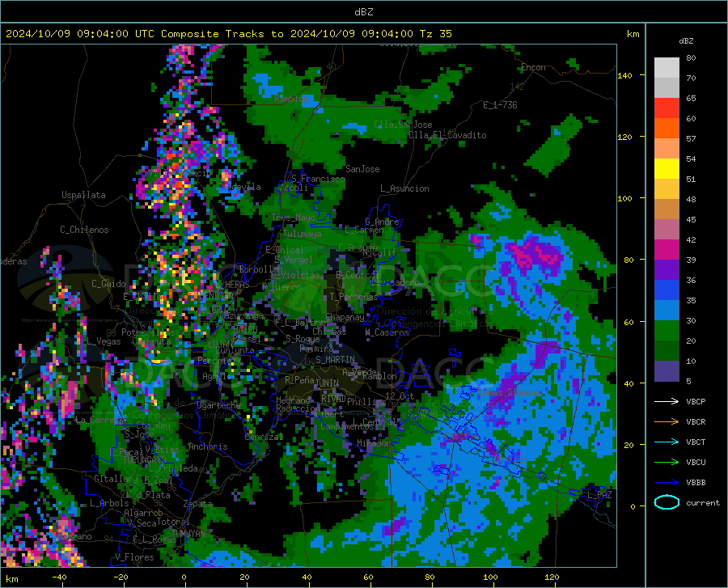Click the 'Zapata' map label
The width and height of the screenshot is (728, 588).
198,504
